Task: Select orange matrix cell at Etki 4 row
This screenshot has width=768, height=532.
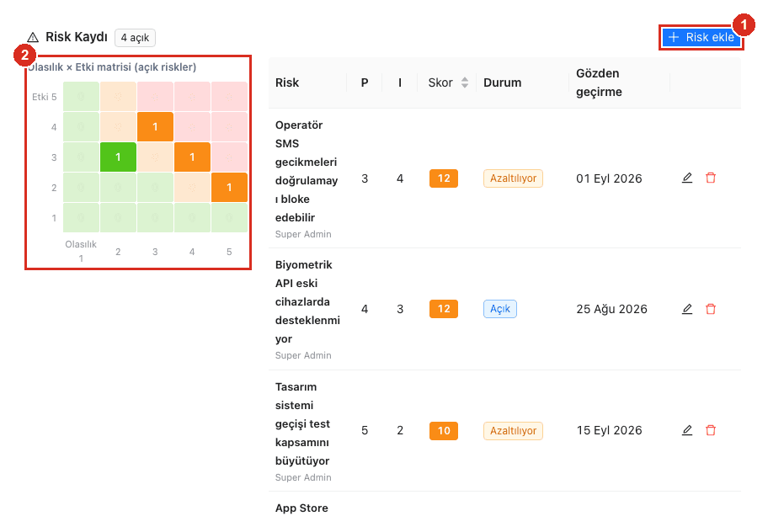Action: (155, 127)
